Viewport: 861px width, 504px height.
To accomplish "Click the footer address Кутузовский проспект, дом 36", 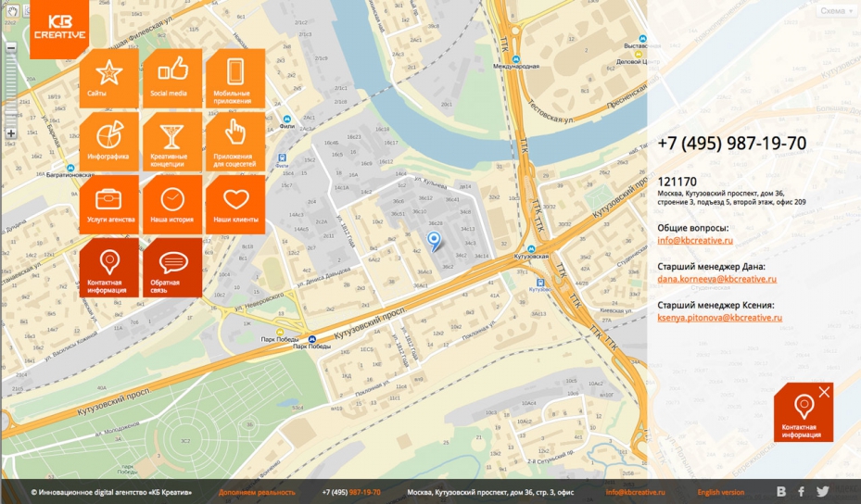I will pos(490,493).
